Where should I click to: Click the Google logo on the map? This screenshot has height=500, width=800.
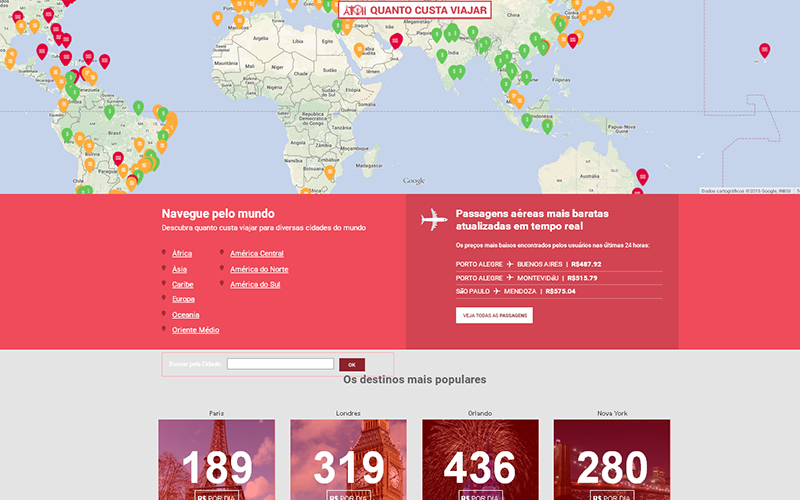[414, 181]
